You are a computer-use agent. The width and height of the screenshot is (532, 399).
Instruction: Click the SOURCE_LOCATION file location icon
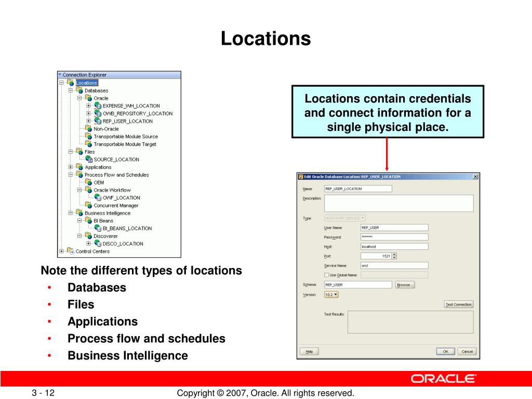(89, 159)
